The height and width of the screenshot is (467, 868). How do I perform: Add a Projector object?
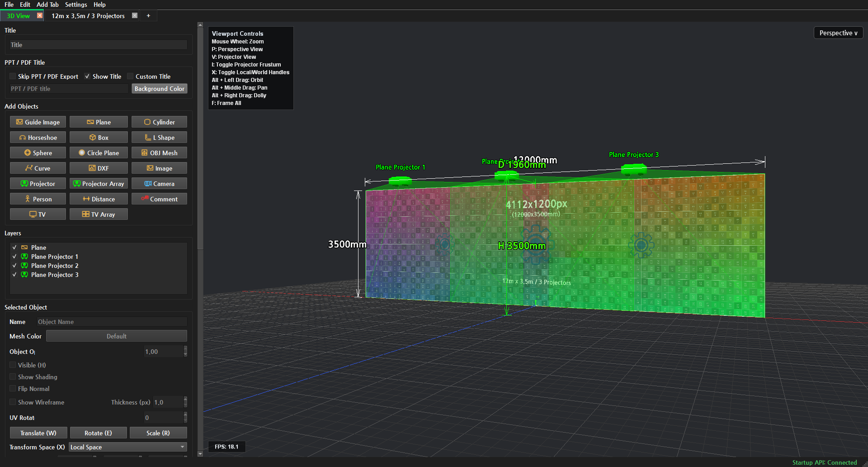(x=38, y=184)
